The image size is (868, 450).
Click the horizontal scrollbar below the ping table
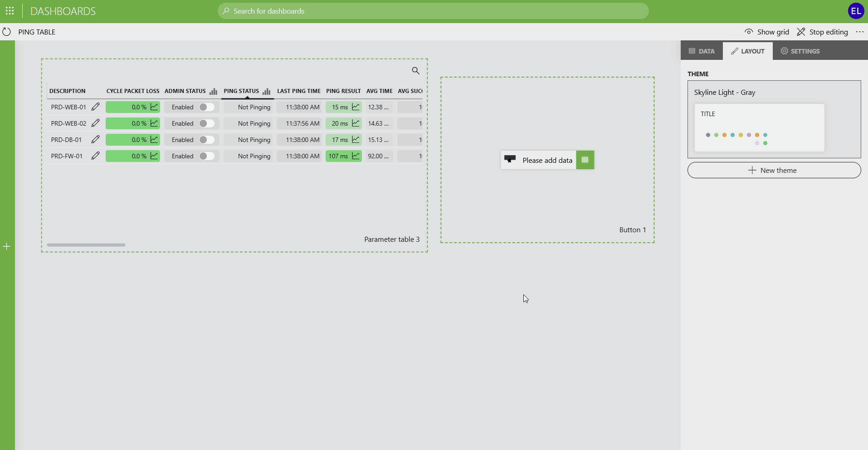pyautogui.click(x=86, y=245)
